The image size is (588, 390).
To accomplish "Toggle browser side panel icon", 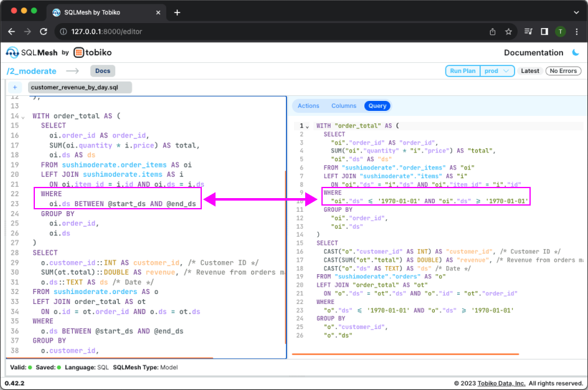I will tap(544, 32).
